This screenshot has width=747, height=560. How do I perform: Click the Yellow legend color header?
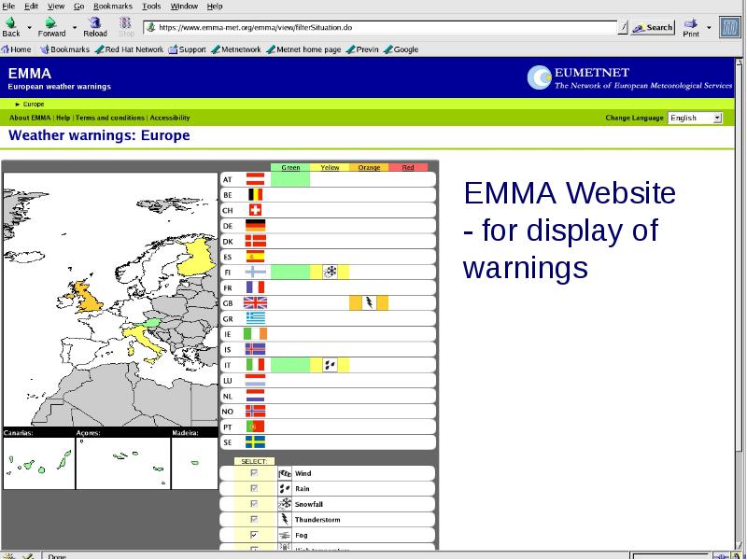[330, 167]
